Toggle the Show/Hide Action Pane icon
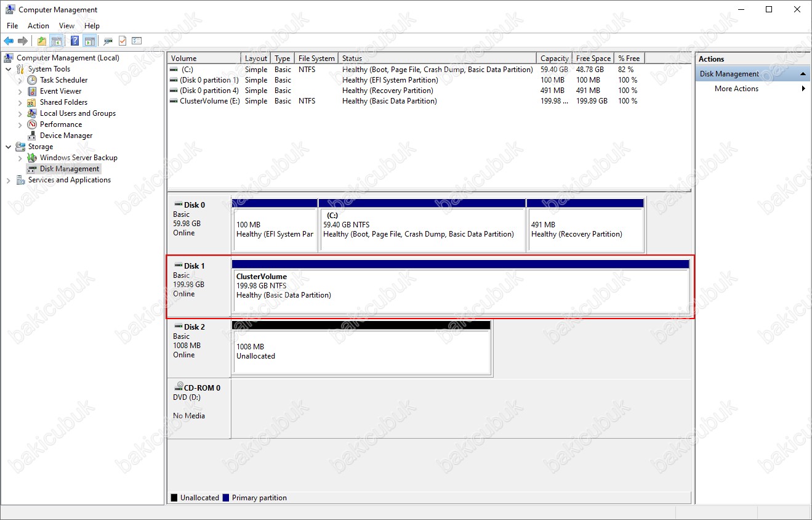The width and height of the screenshot is (812, 520). [x=89, y=41]
